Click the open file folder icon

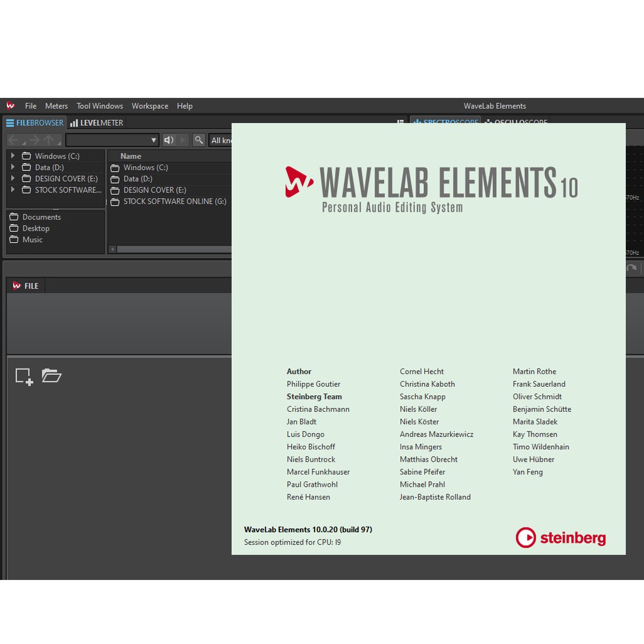click(52, 375)
